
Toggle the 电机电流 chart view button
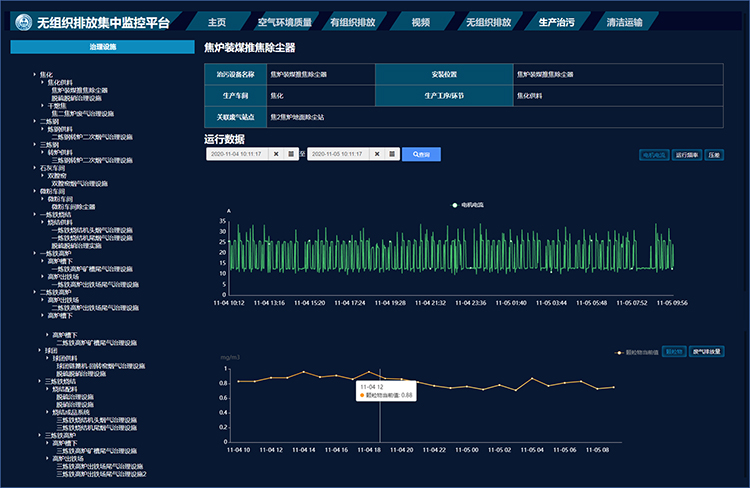(653, 156)
